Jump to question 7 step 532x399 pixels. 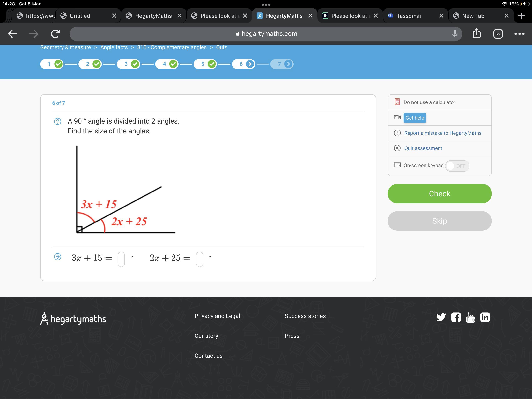282,64
